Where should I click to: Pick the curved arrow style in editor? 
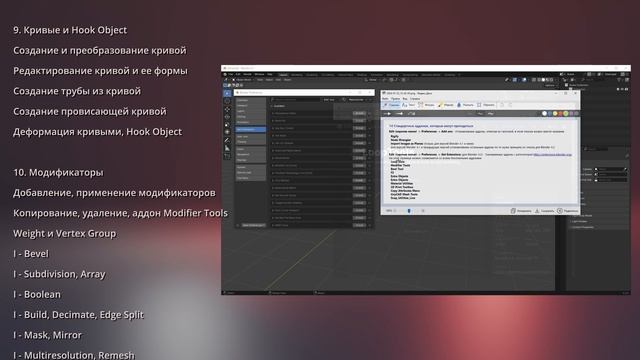[411, 113]
